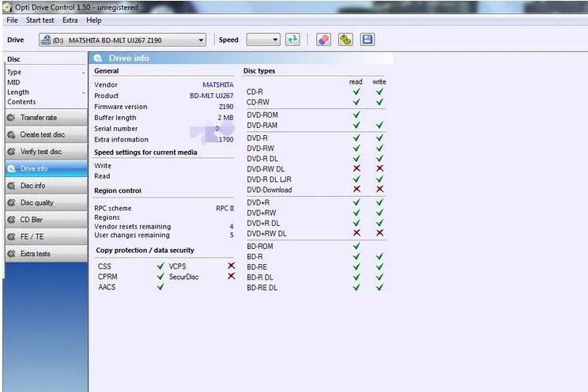Click the Vendor resets remaining label
588x392 pixels.
click(132, 227)
